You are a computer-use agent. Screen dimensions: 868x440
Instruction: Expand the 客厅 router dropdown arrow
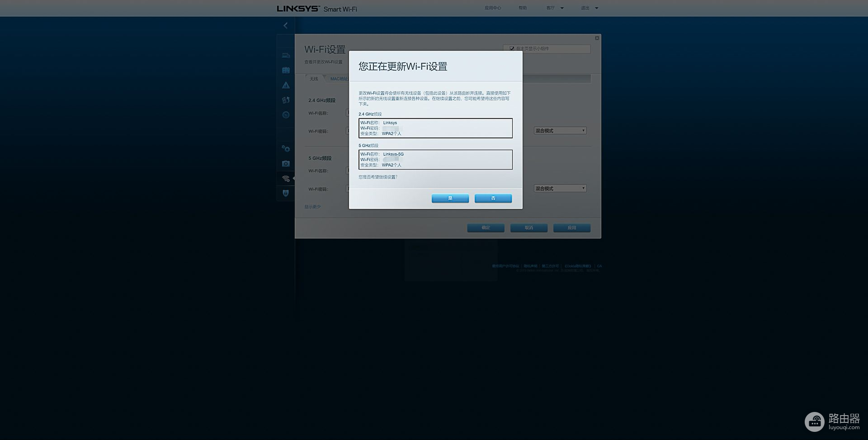point(562,8)
